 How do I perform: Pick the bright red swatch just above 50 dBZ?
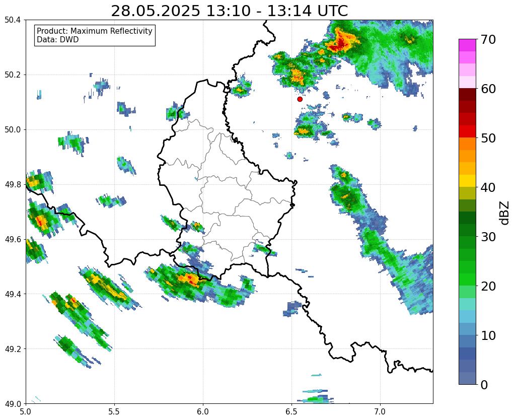(x=467, y=131)
